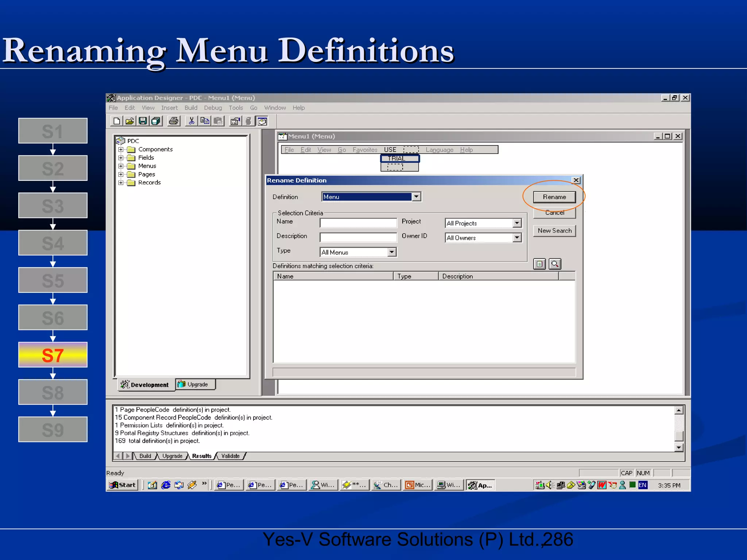Expand the Records tree node

tap(121, 183)
